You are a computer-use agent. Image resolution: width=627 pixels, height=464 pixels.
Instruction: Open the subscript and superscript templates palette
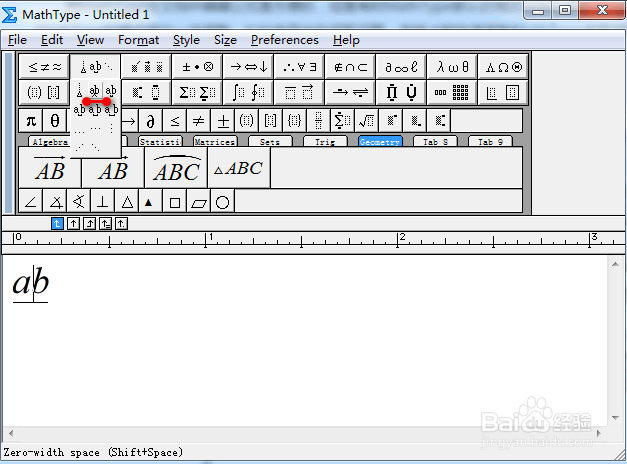[x=147, y=92]
